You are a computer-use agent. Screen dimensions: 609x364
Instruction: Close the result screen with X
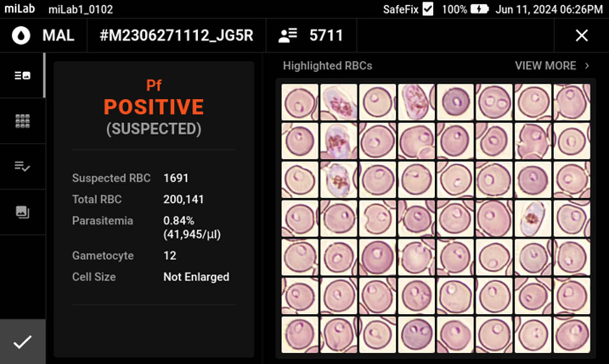click(581, 35)
